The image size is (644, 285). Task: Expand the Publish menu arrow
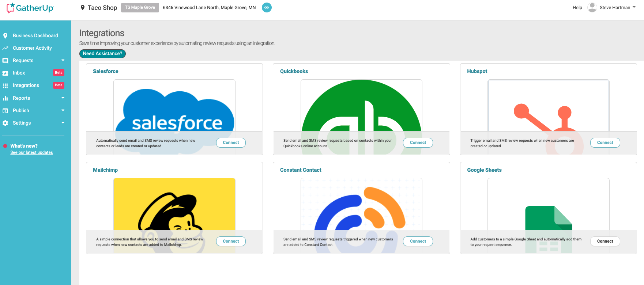[63, 110]
